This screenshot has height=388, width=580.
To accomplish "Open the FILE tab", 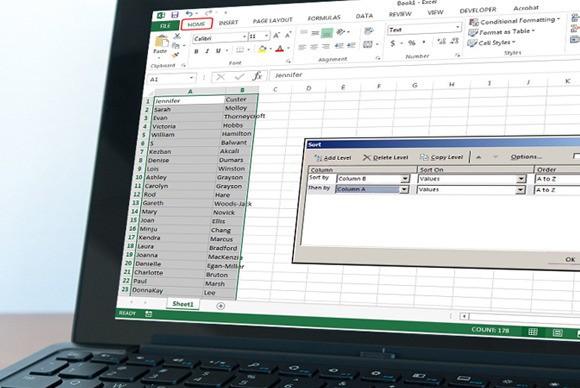I will [x=165, y=26].
